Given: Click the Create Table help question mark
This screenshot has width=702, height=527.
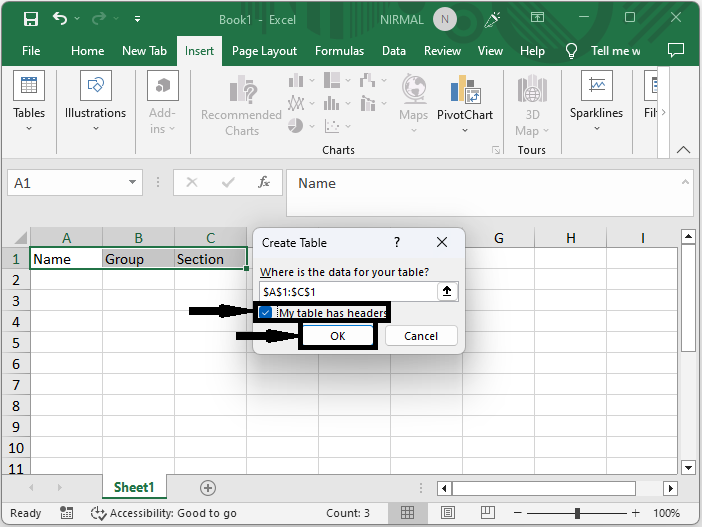Looking at the screenshot, I should point(397,242).
